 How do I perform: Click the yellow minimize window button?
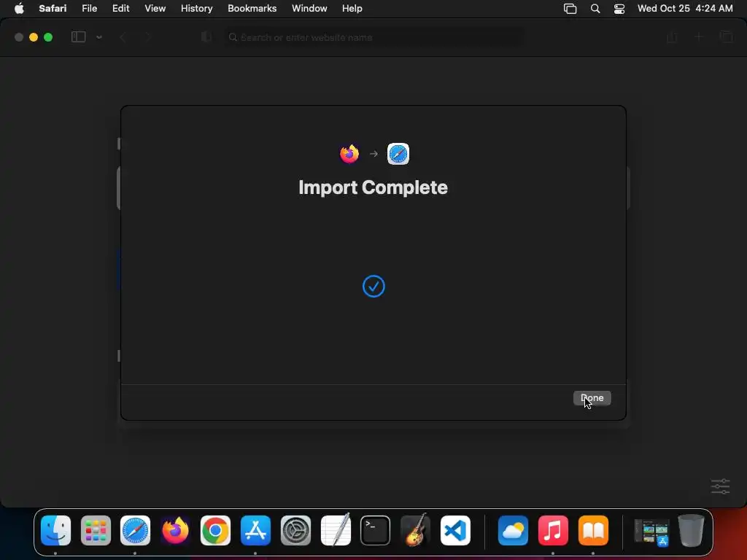34,37
